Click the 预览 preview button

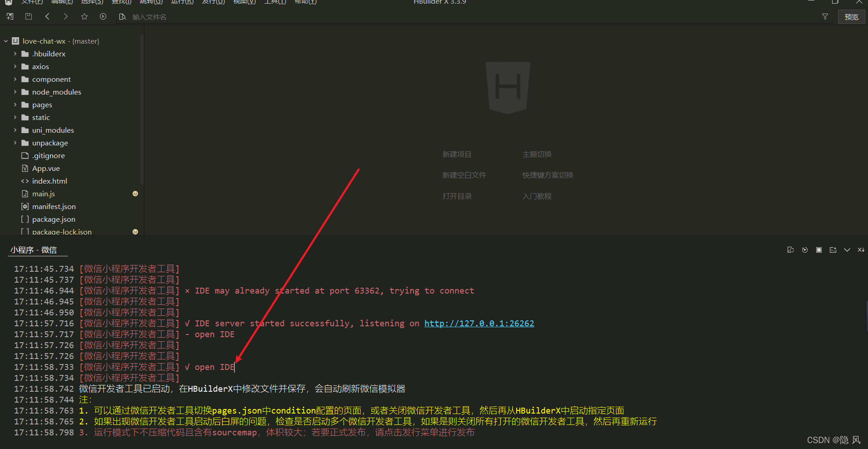pos(851,17)
